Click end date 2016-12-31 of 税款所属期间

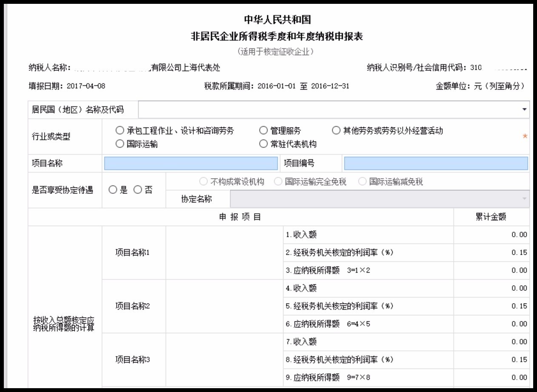coord(330,86)
